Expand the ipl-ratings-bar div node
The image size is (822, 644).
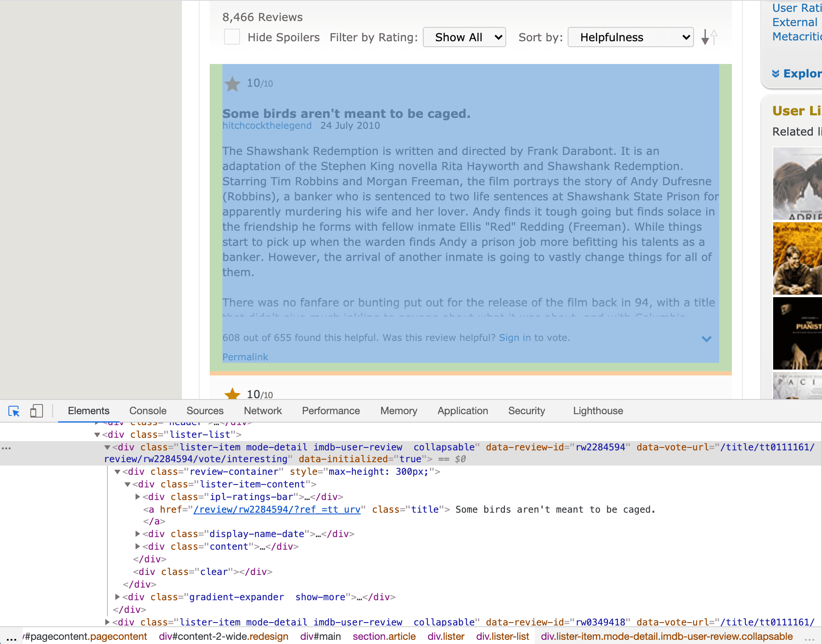click(138, 497)
